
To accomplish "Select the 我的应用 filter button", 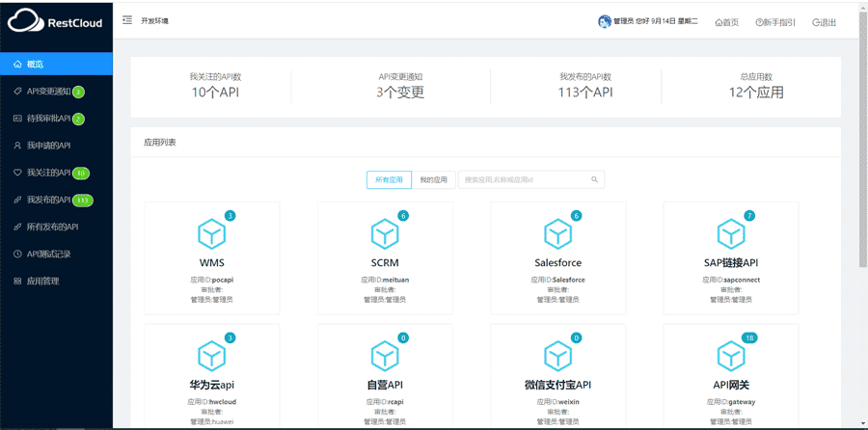I will [433, 180].
